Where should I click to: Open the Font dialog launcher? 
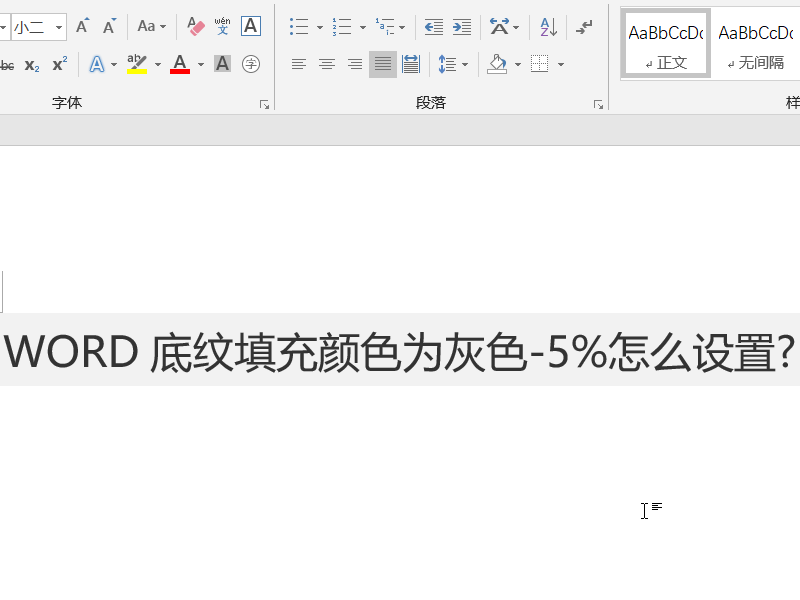click(x=264, y=105)
